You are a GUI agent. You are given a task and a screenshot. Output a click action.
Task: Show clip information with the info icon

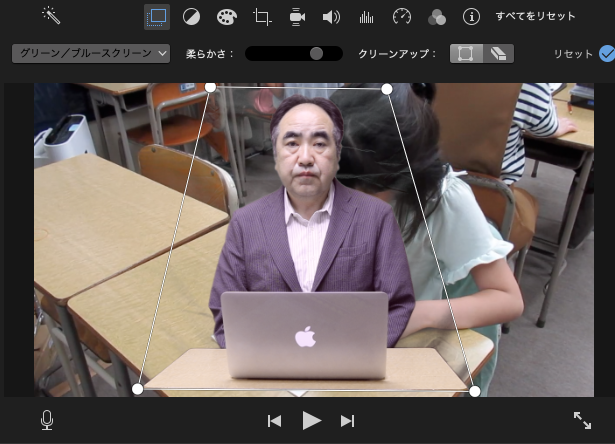click(x=471, y=17)
